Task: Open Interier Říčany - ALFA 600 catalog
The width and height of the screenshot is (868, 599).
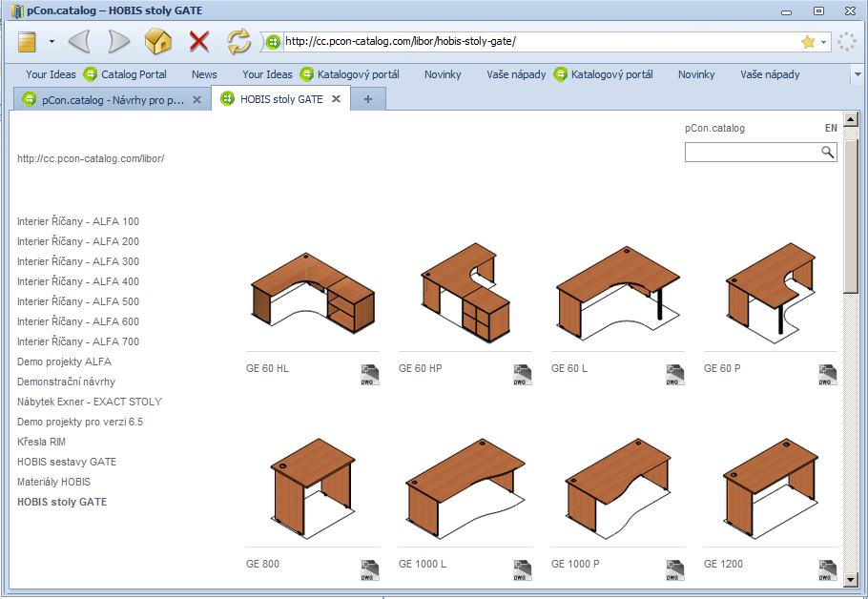Action: [78, 321]
